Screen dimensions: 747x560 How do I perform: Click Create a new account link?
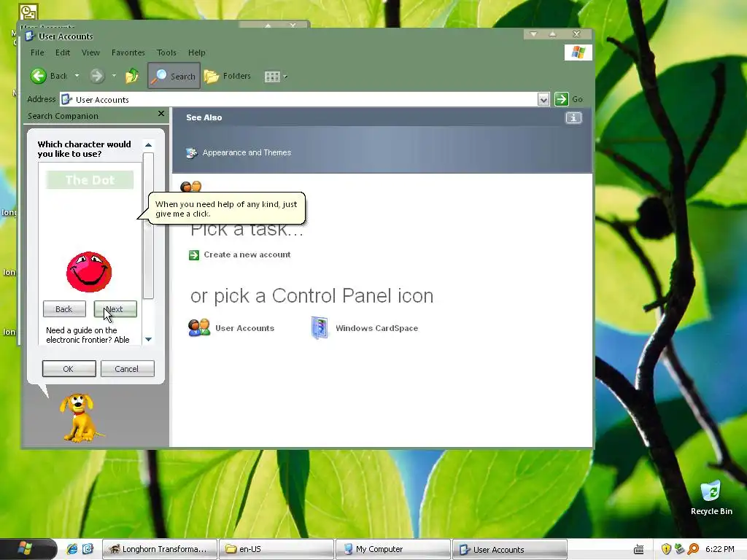247,254
